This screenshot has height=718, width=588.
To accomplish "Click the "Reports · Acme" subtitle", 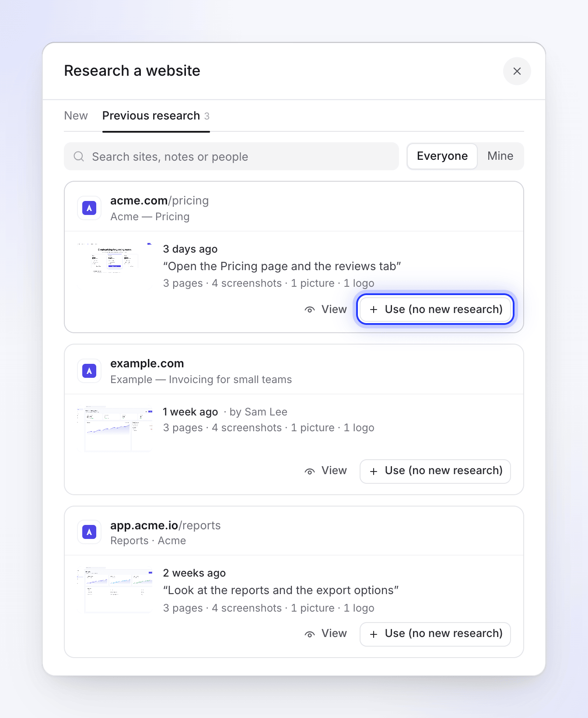I will click(148, 541).
